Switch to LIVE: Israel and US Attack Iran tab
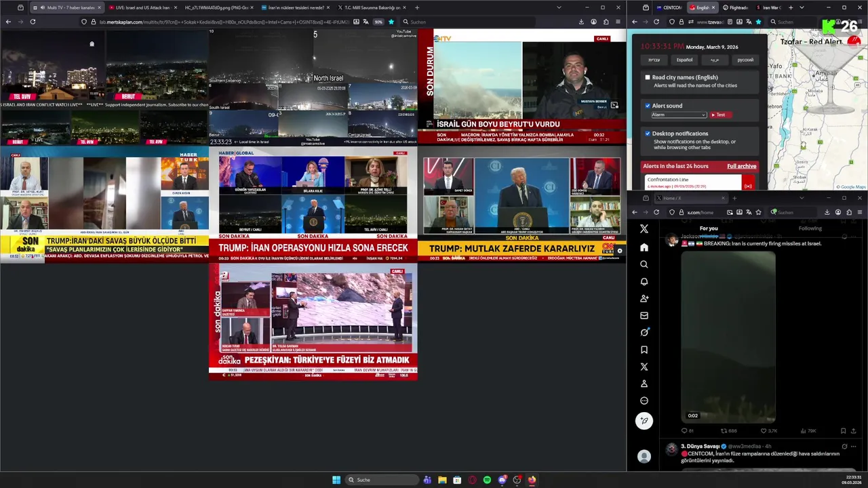Image resolution: width=868 pixels, height=488 pixels. (142, 7)
